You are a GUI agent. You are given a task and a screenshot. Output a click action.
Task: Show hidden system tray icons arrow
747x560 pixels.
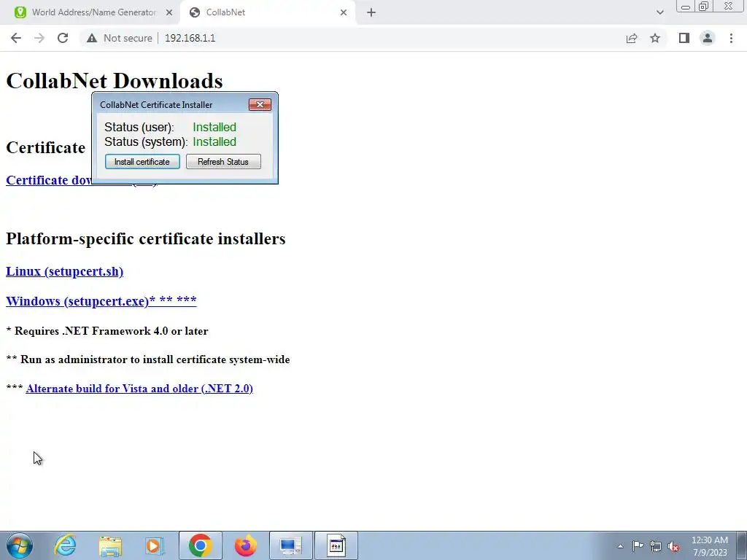[620, 546]
